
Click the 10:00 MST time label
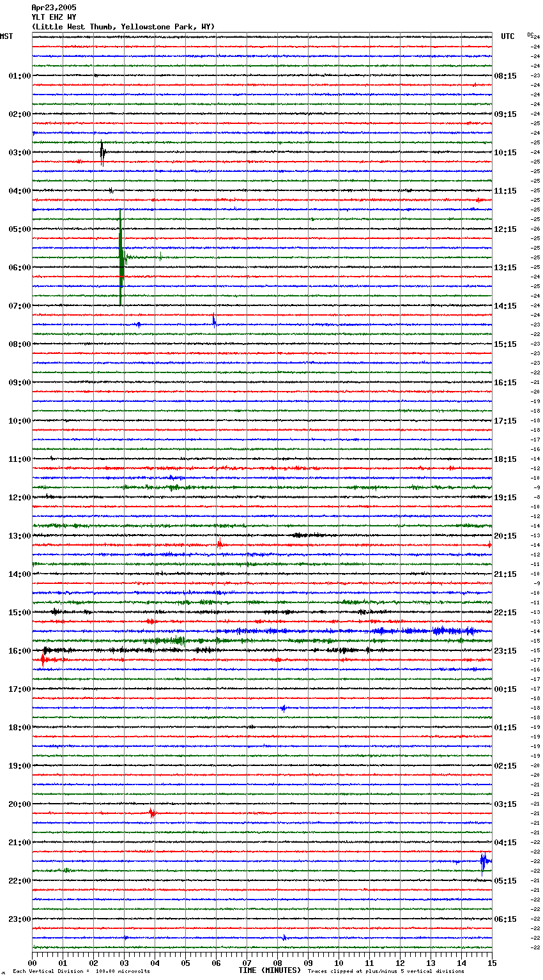point(20,421)
